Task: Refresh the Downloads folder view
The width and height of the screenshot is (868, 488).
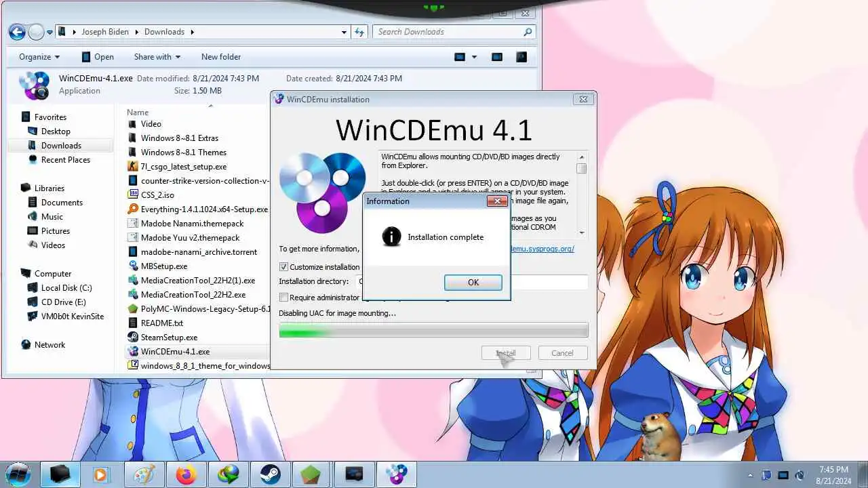Action: point(360,32)
